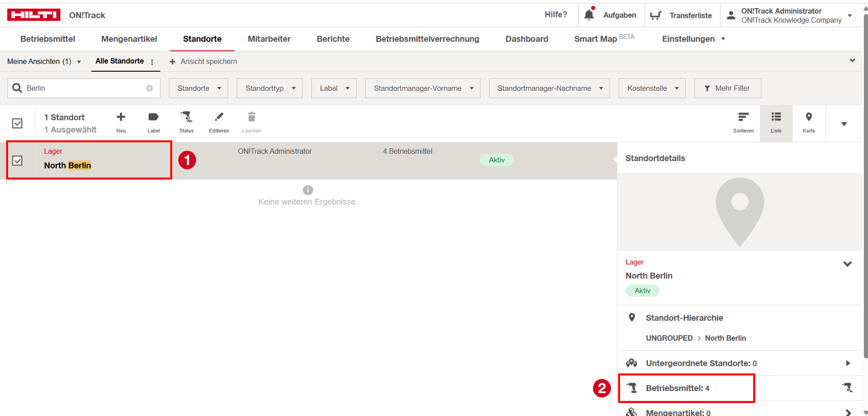The image size is (868, 416).
Task: Expand Untergeordnete Standorte arrow
Action: tap(848, 363)
